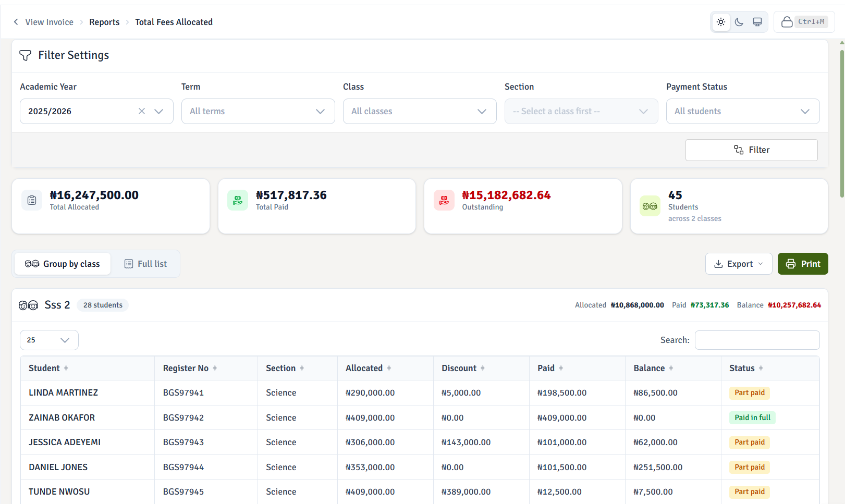845x504 pixels.
Task: Clear the Academic Year 2025/2026 selection
Action: [x=142, y=111]
